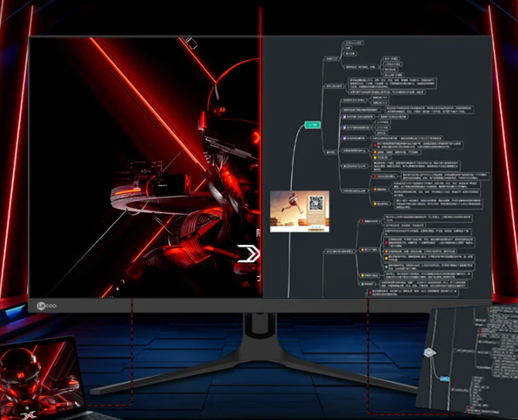Open the runner image with QR code
518x420 pixels.
(x=300, y=211)
